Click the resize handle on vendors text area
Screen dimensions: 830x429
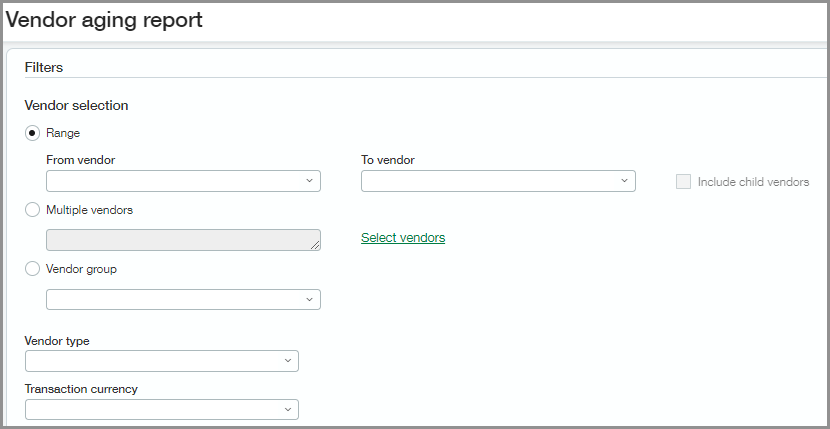click(x=315, y=245)
